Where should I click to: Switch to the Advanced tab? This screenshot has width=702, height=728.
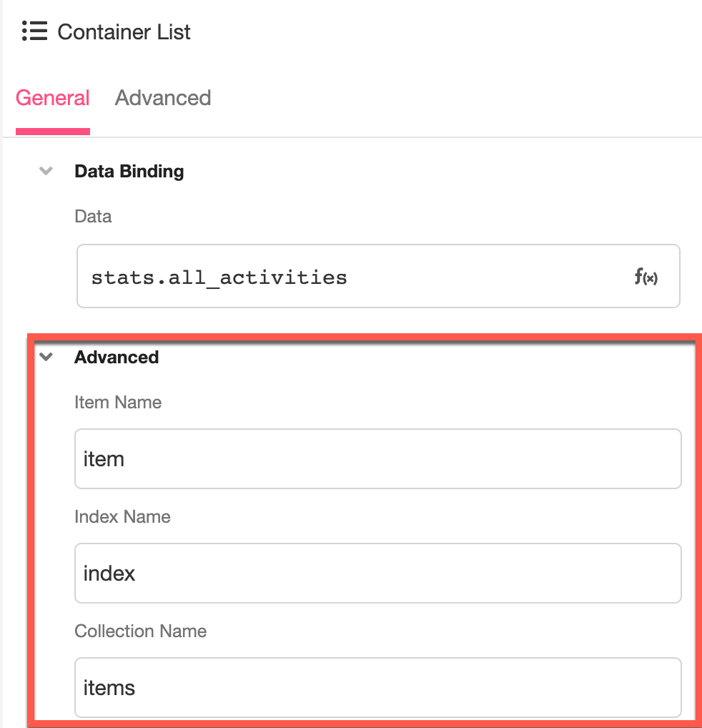pyautogui.click(x=162, y=98)
